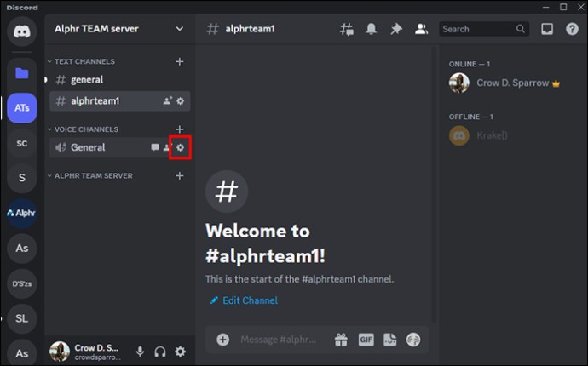Image resolution: width=588 pixels, height=366 pixels.
Task: Open the gift Nitro icon
Action: pyautogui.click(x=341, y=340)
